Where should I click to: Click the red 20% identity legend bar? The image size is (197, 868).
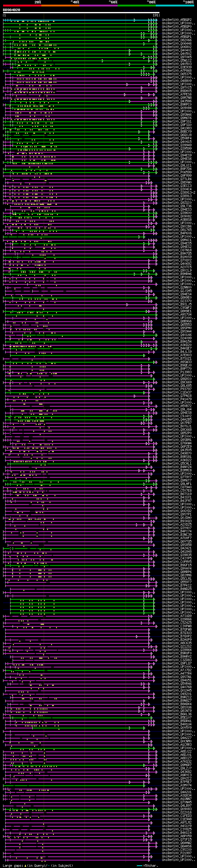22,6
